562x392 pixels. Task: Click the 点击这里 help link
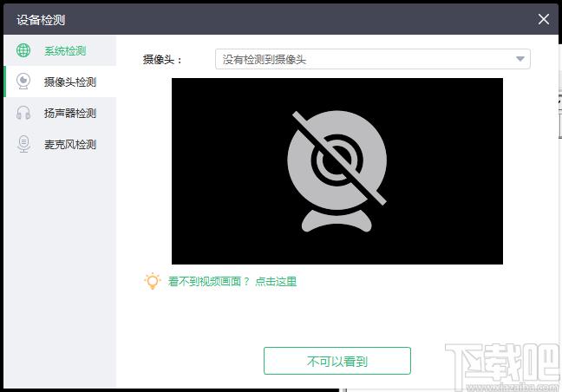pyautogui.click(x=276, y=282)
